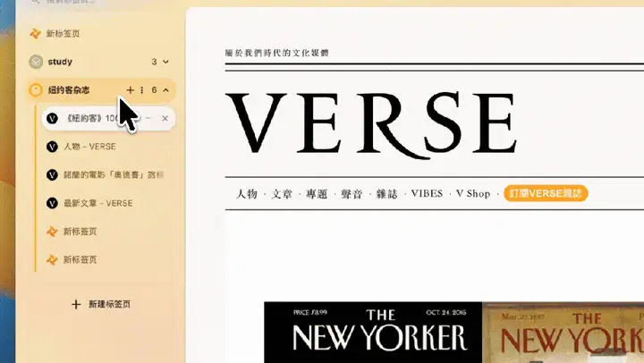Open the 人物 navigation link

point(247,193)
